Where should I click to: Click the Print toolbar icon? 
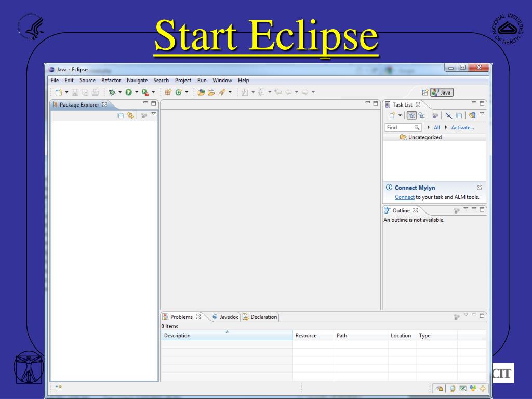point(96,92)
